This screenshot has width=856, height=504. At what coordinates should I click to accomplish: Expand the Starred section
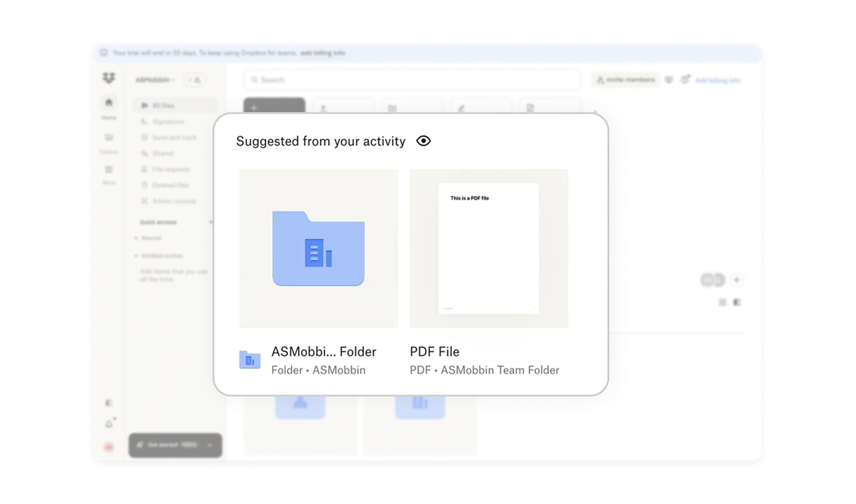pos(148,238)
